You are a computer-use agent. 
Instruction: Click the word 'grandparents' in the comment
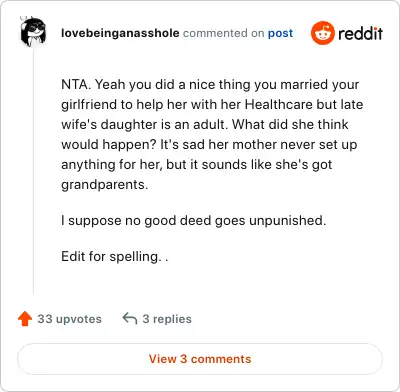click(103, 185)
